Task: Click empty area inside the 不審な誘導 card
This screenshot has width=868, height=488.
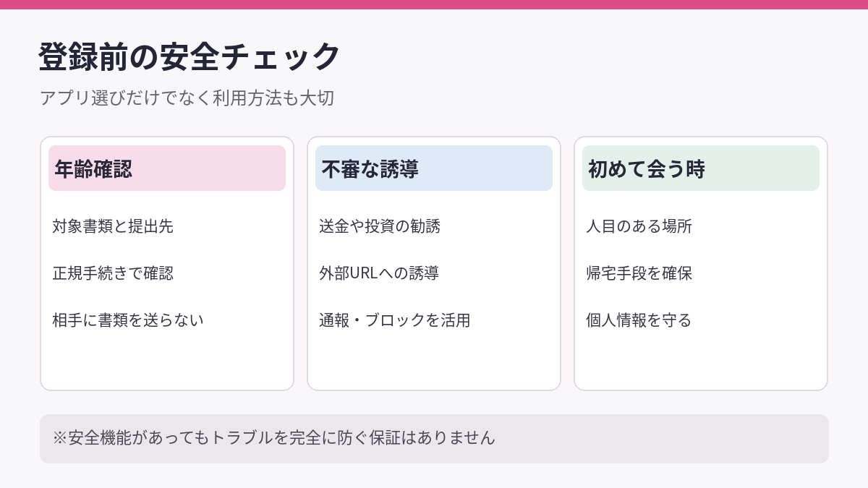Action: [434, 361]
